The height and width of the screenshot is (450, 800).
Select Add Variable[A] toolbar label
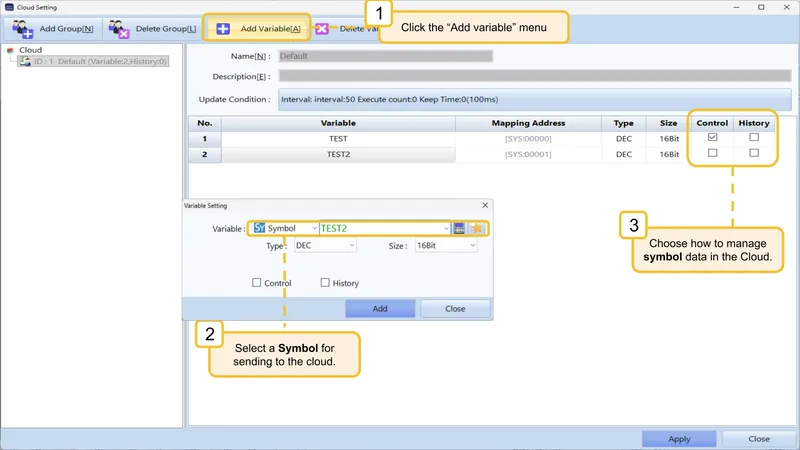click(270, 29)
